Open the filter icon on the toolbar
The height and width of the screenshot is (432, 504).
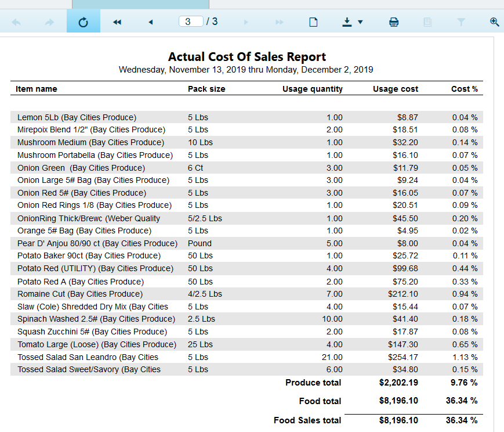coord(461,21)
